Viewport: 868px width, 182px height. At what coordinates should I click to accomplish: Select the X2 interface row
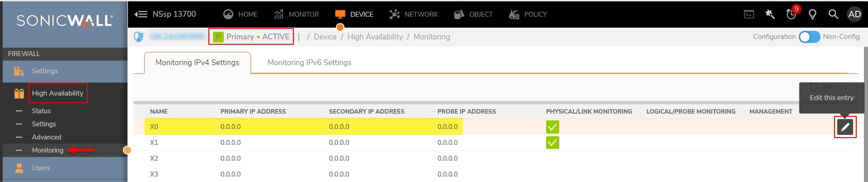tap(154, 158)
